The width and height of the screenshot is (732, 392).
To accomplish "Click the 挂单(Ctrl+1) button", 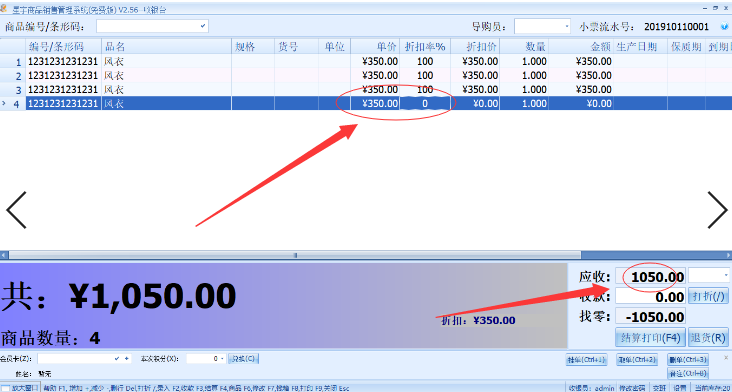I will click(586, 359).
